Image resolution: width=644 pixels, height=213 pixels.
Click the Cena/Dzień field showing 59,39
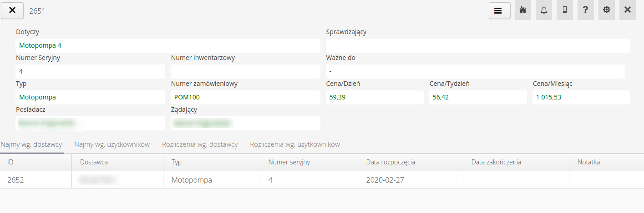tap(375, 97)
